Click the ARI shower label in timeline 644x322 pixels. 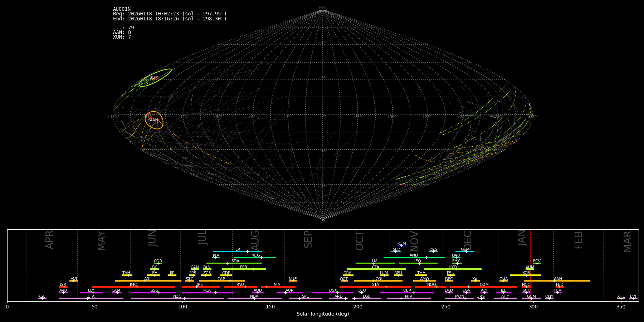[147, 279]
